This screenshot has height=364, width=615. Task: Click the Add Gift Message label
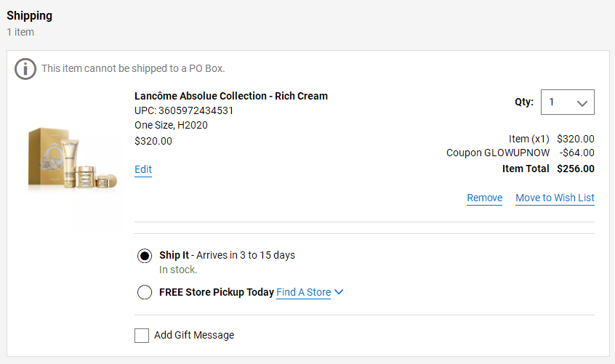click(194, 335)
